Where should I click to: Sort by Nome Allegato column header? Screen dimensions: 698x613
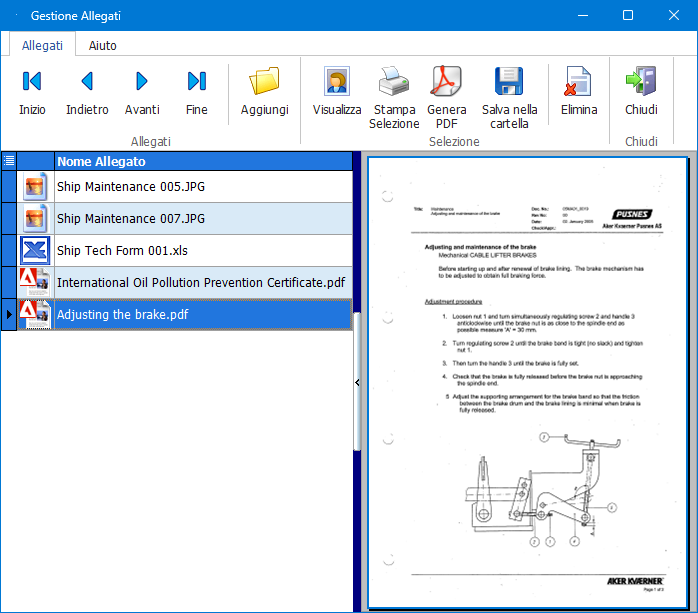click(203, 161)
